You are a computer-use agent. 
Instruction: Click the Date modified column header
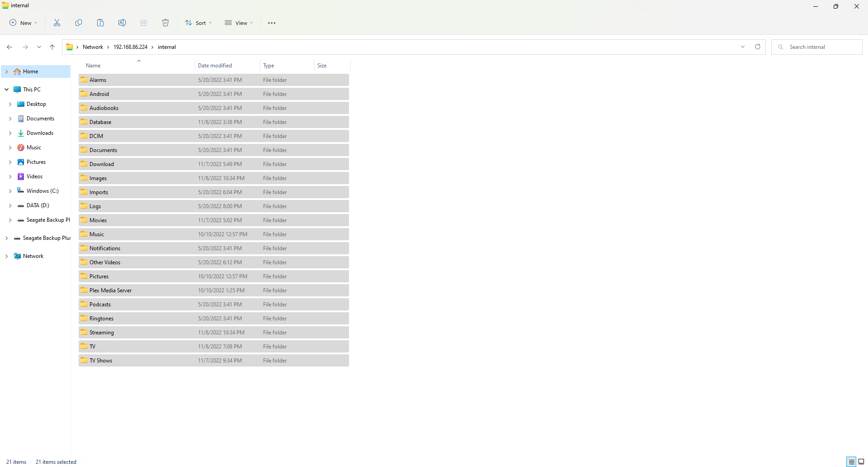[x=215, y=66]
